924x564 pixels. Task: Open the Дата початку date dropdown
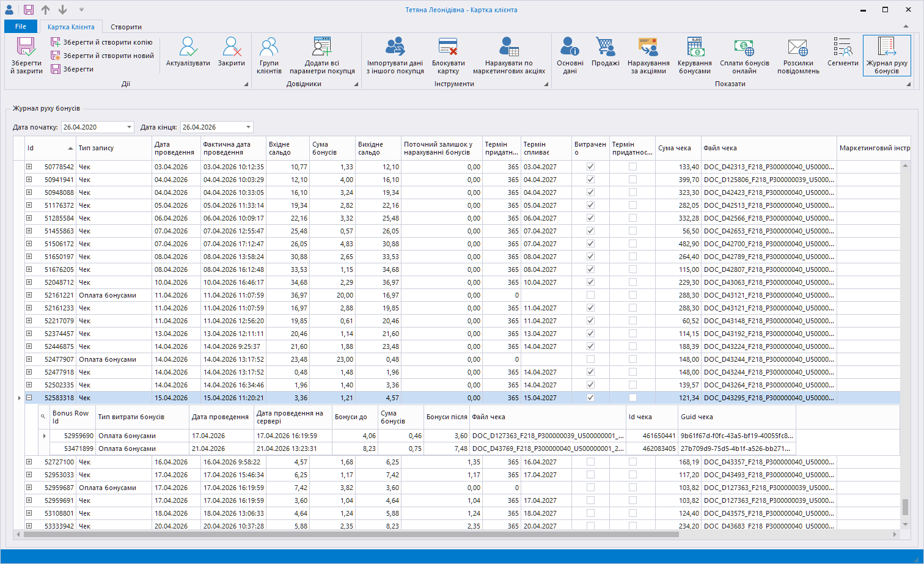click(x=129, y=127)
